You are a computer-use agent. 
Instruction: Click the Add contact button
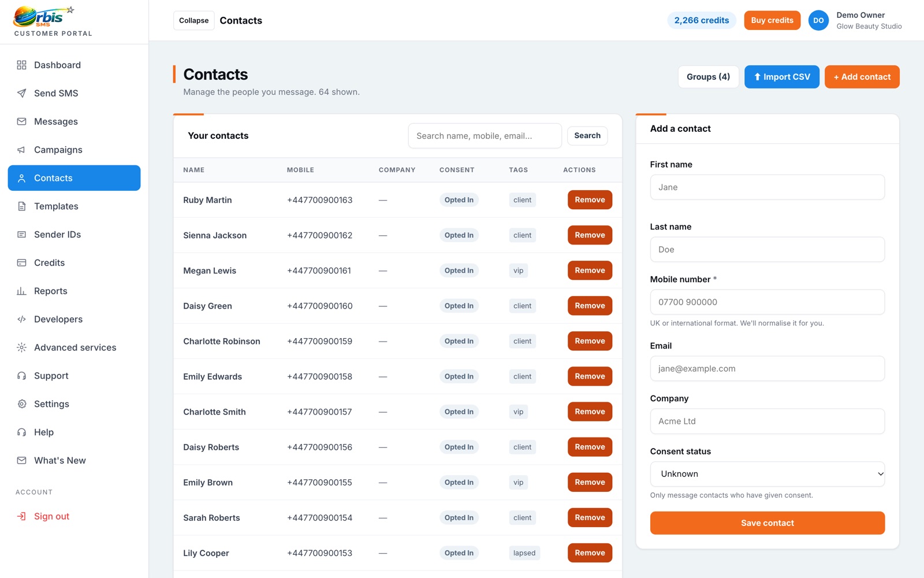click(862, 77)
